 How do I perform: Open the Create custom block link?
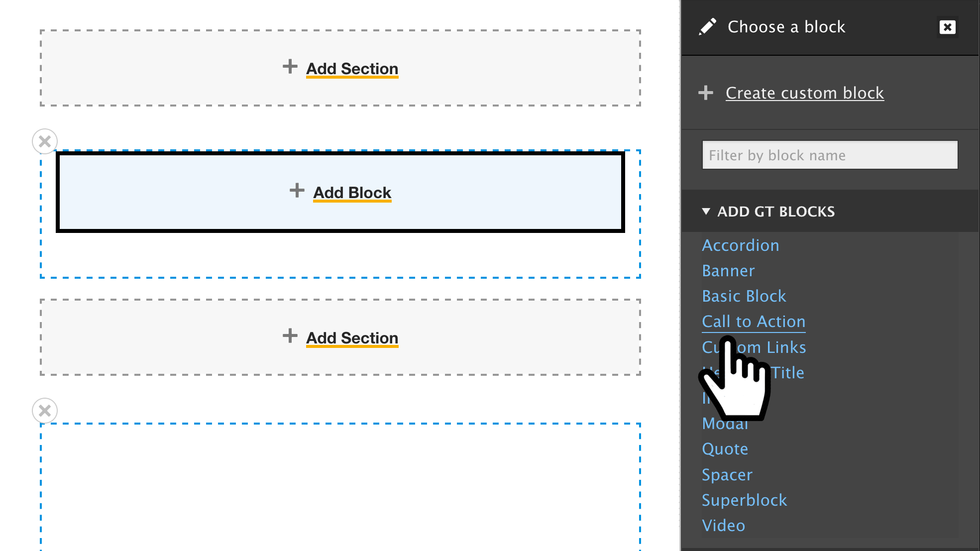804,93
